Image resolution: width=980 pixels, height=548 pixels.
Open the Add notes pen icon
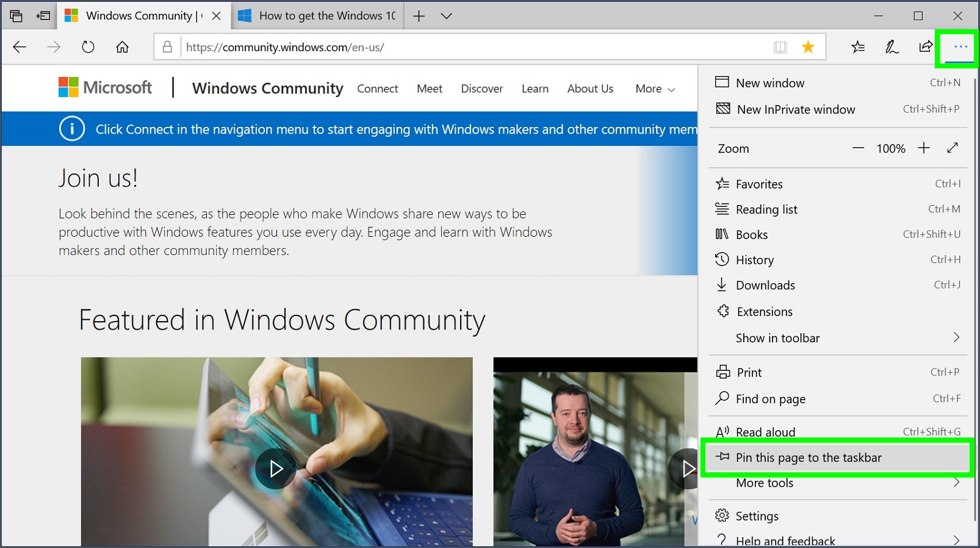point(892,47)
